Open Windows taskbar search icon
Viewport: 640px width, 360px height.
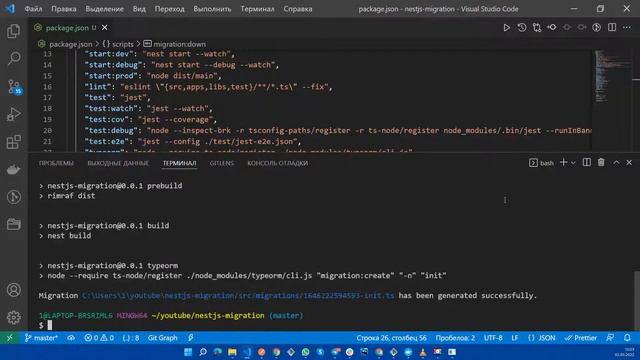(x=203, y=352)
